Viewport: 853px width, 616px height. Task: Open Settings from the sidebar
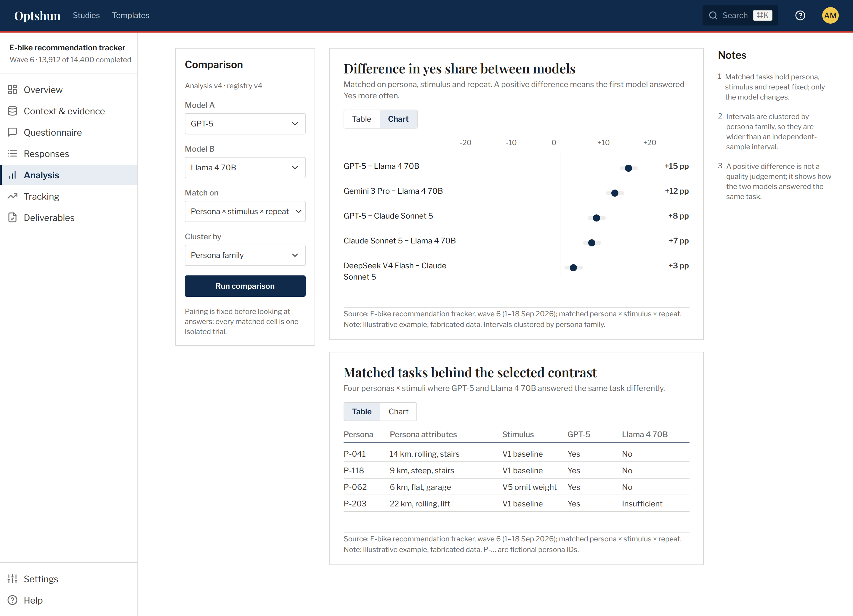pos(69,579)
